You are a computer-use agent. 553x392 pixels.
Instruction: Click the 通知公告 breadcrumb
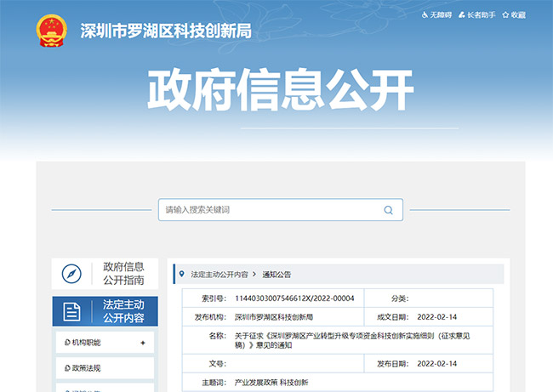[x=276, y=275]
